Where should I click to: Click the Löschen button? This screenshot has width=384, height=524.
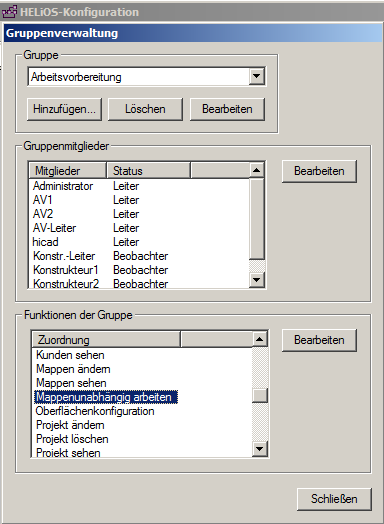point(145,109)
